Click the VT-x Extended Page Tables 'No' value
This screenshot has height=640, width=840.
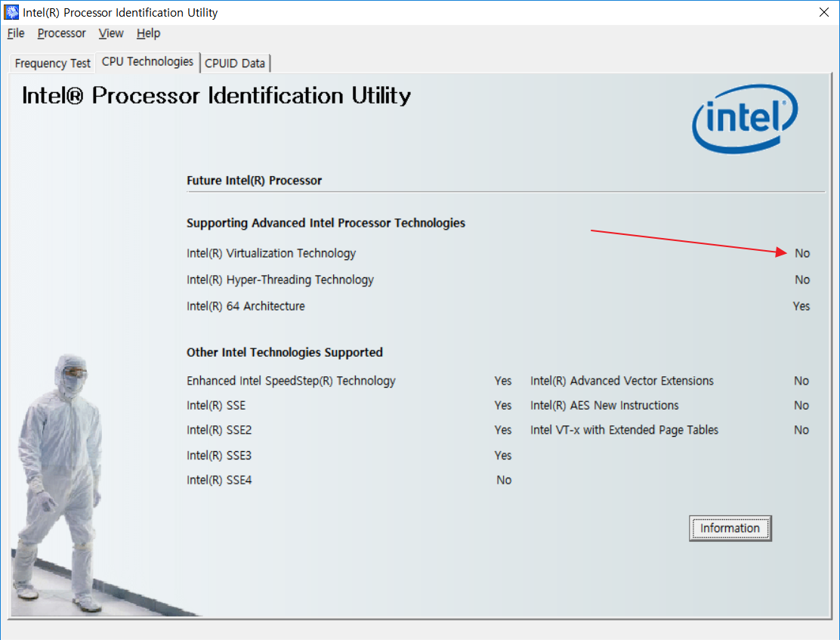click(801, 430)
